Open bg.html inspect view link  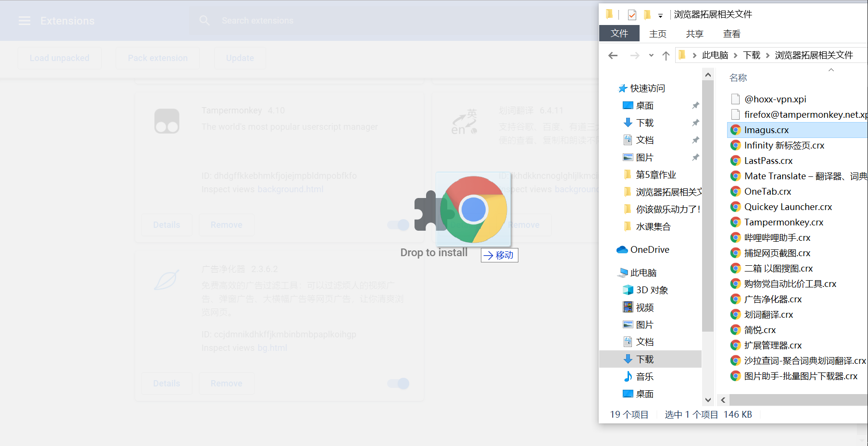(272, 348)
